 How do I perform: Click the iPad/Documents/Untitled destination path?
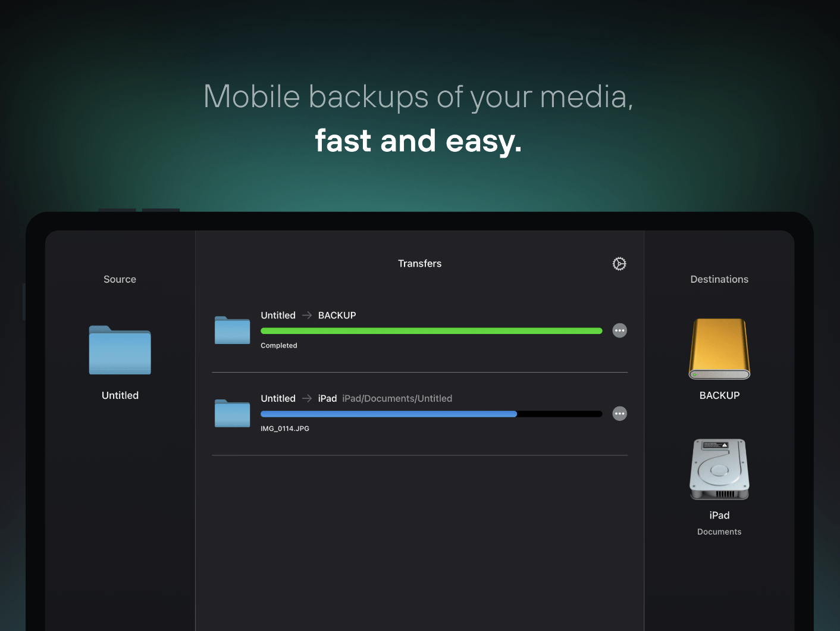[397, 398]
